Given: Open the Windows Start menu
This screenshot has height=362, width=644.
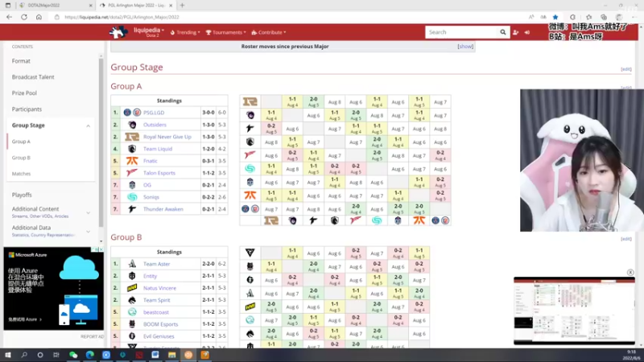Looking at the screenshot, I should pos(8,355).
